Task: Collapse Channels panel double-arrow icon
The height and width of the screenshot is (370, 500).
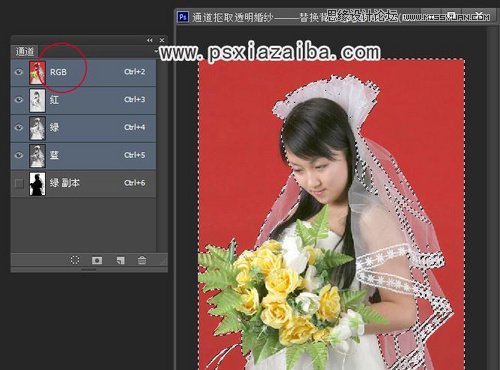Action: 150,40
